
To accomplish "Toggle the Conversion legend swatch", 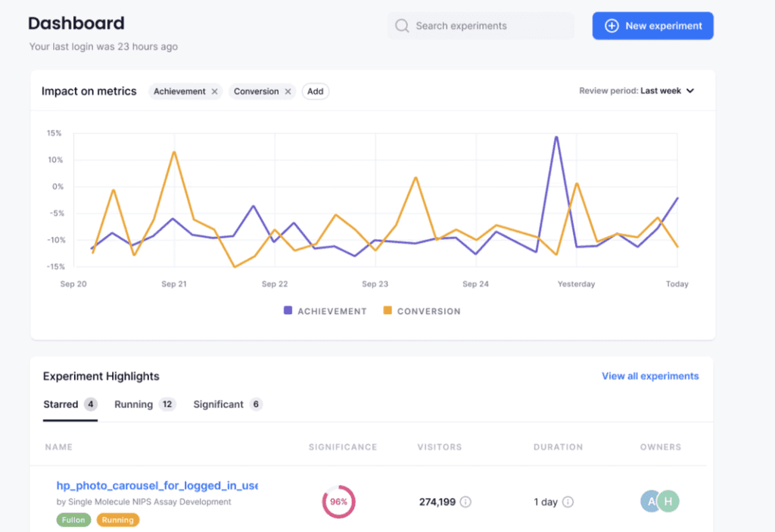I will 387,310.
